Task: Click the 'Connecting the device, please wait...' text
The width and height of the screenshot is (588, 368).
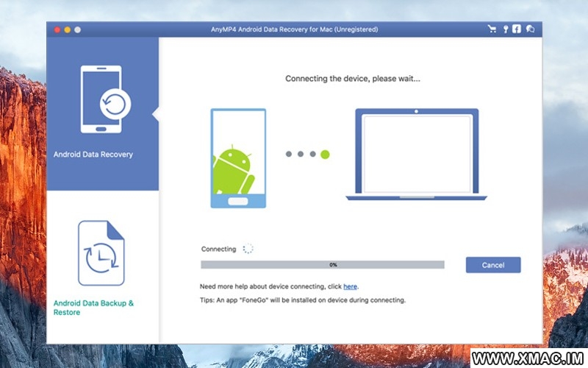Action: tap(353, 79)
